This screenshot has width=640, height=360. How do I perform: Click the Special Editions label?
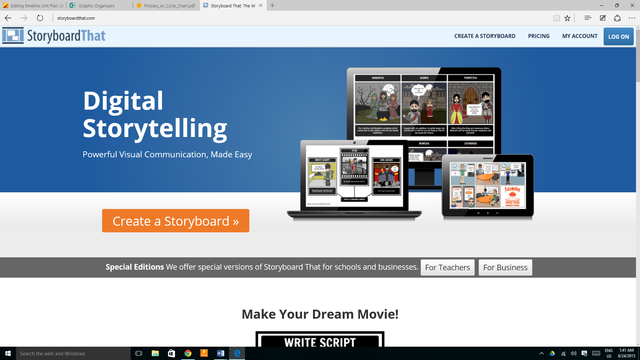pyautogui.click(x=135, y=267)
